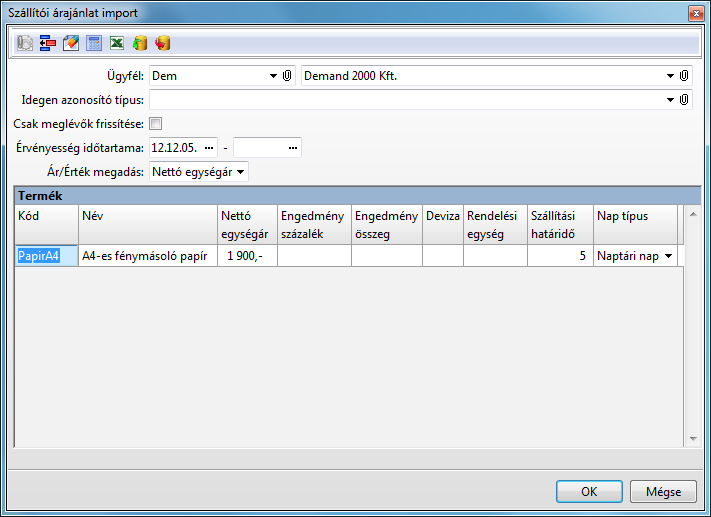
Task: Click the Mégse cancel button
Action: 663,492
